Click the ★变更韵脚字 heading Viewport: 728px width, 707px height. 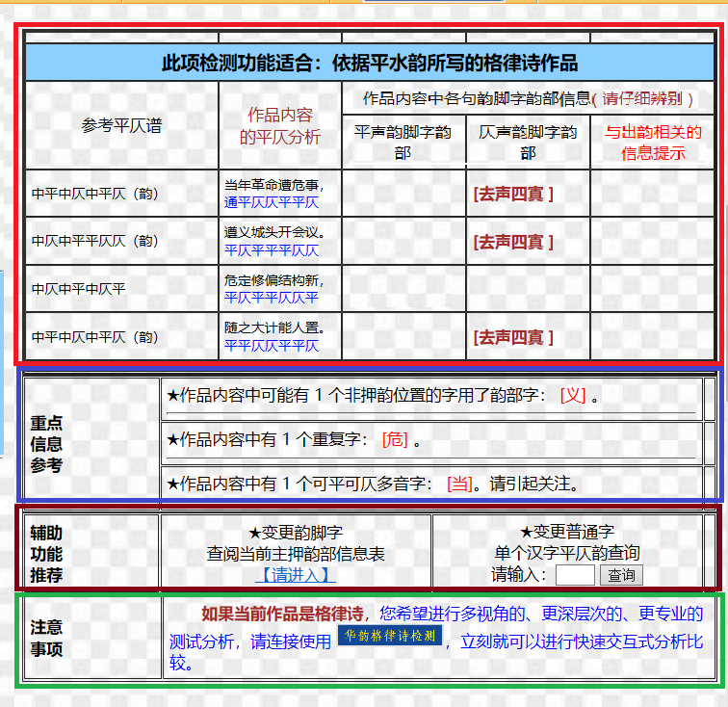pos(296,532)
